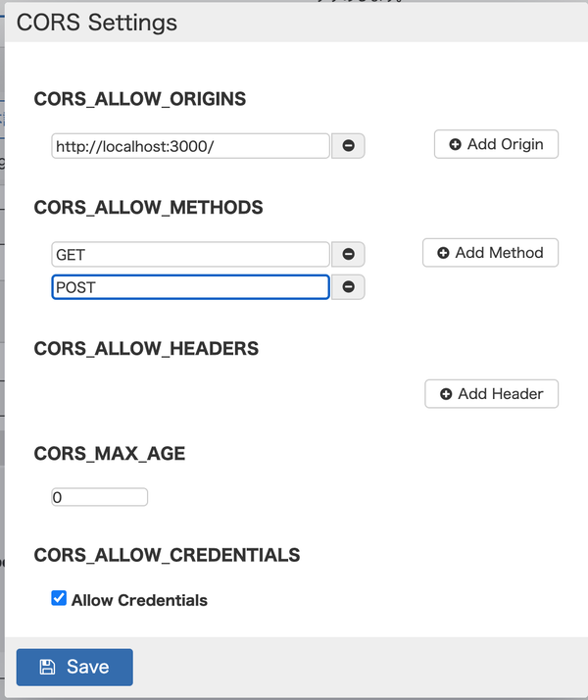
Task: Focus the GET method text field
Action: coord(190,255)
